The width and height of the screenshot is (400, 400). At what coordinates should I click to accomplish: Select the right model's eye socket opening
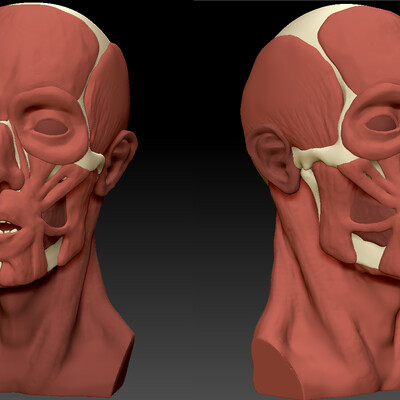pyautogui.click(x=382, y=123)
